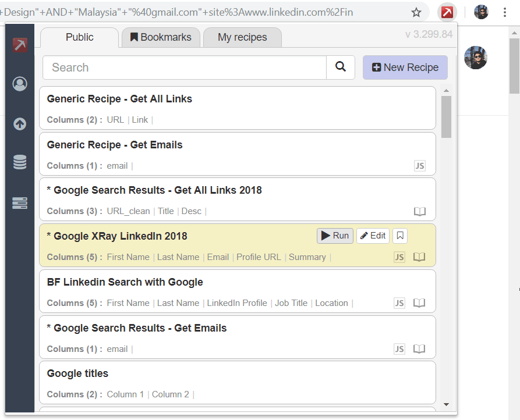This screenshot has width=520, height=420.
Task: Open the Chrome three-dot menu
Action: coord(505,12)
